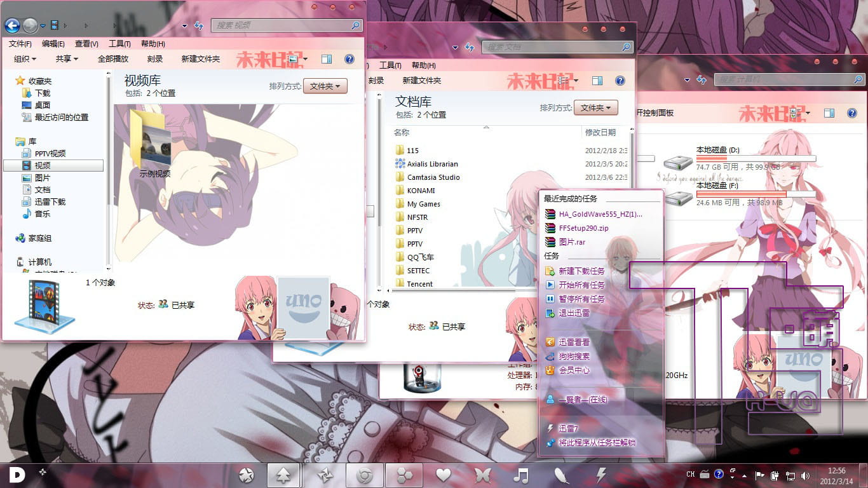Open the 组织 dropdown in the video library
Viewport: 868px width, 488px height.
24,58
